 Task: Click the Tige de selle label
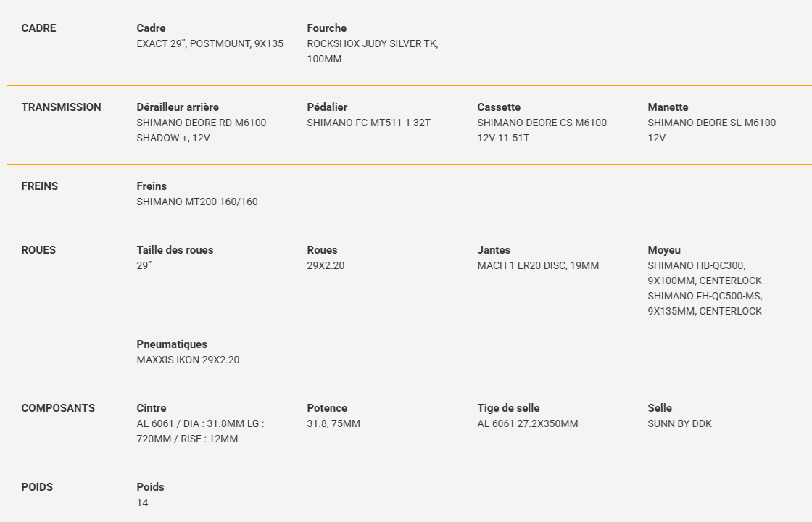pyautogui.click(x=508, y=408)
